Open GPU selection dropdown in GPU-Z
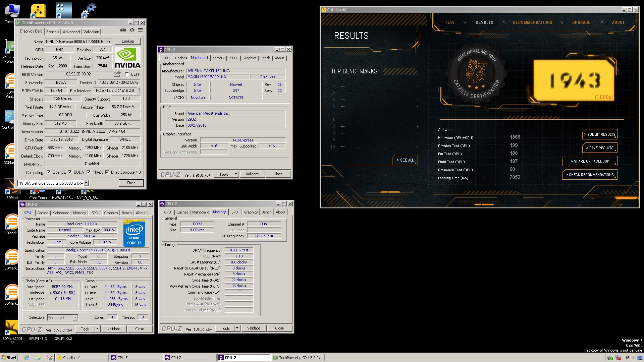The width and height of the screenshot is (644, 362). pos(86,183)
